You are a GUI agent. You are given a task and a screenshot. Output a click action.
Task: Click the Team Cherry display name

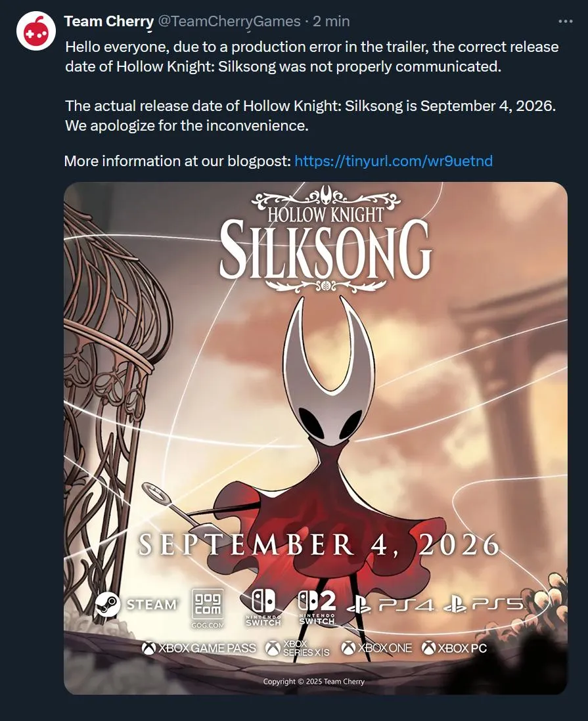click(108, 21)
